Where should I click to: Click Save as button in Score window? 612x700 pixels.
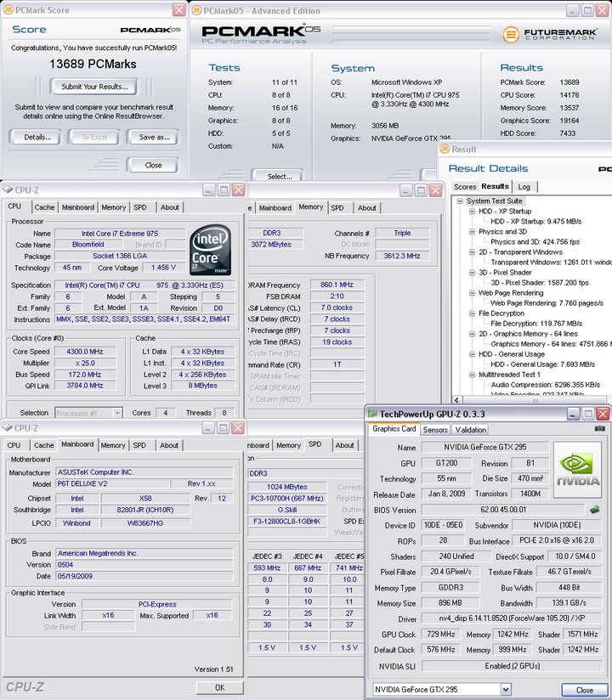154,137
